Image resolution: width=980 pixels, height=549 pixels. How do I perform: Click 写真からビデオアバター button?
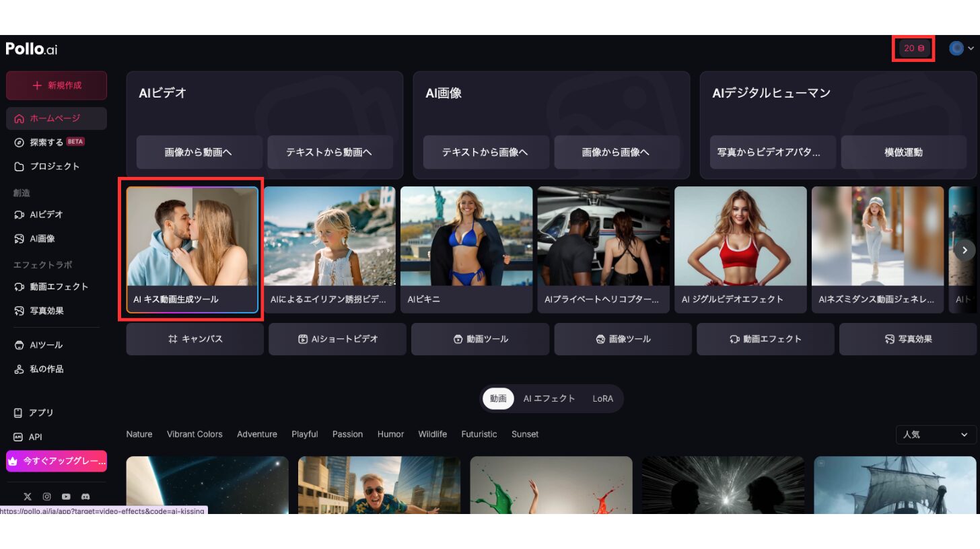tap(773, 152)
